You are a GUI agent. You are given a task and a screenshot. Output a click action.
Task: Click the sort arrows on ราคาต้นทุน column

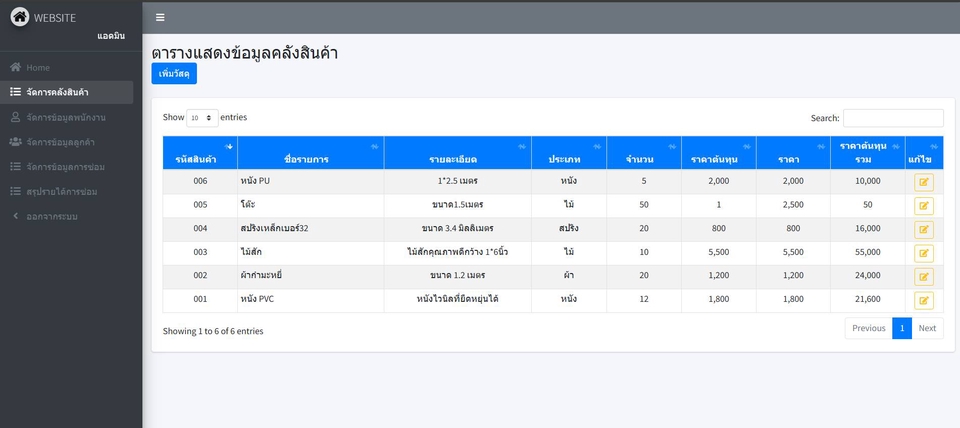tap(747, 146)
